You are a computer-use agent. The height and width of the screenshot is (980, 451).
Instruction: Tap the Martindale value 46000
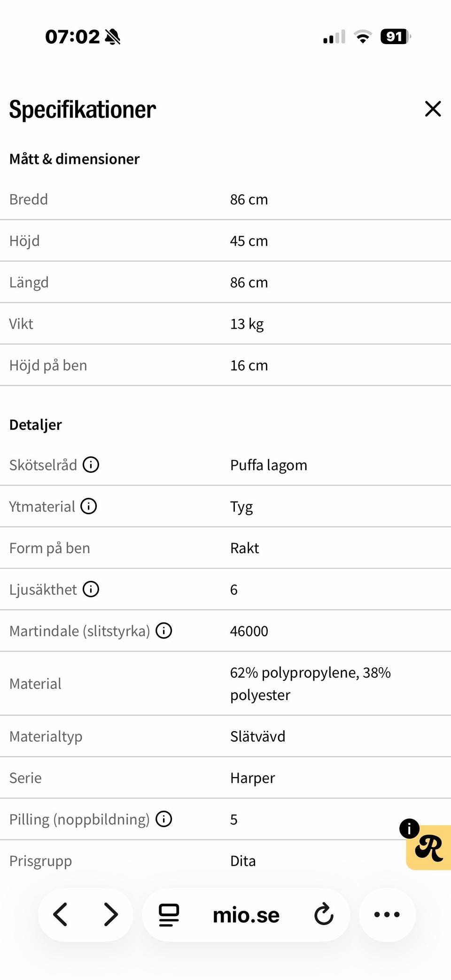(x=249, y=631)
